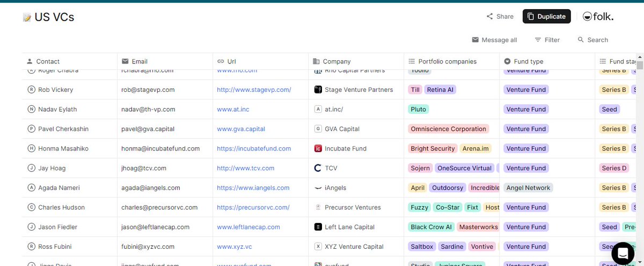Click avatar icon for Honma Masahiko

point(31,148)
